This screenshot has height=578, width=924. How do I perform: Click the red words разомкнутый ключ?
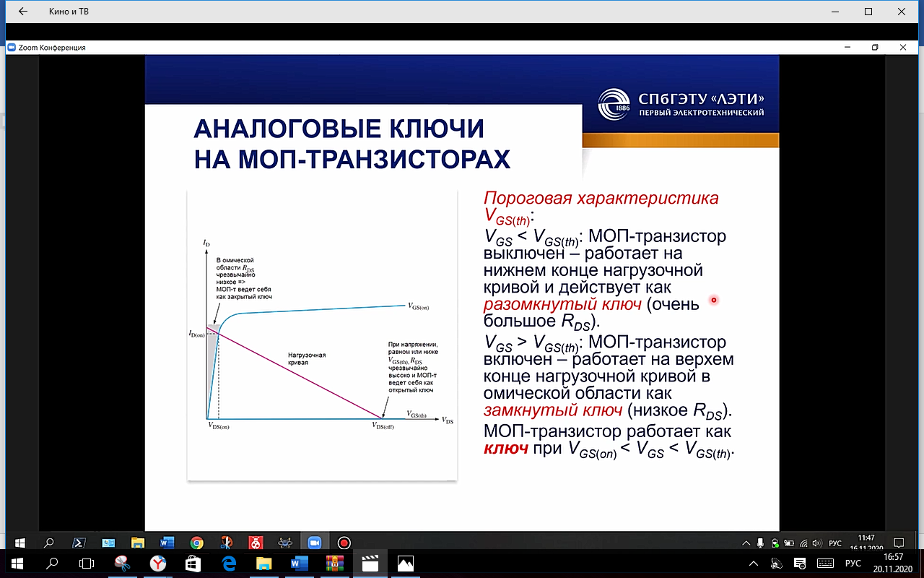pyautogui.click(x=562, y=304)
